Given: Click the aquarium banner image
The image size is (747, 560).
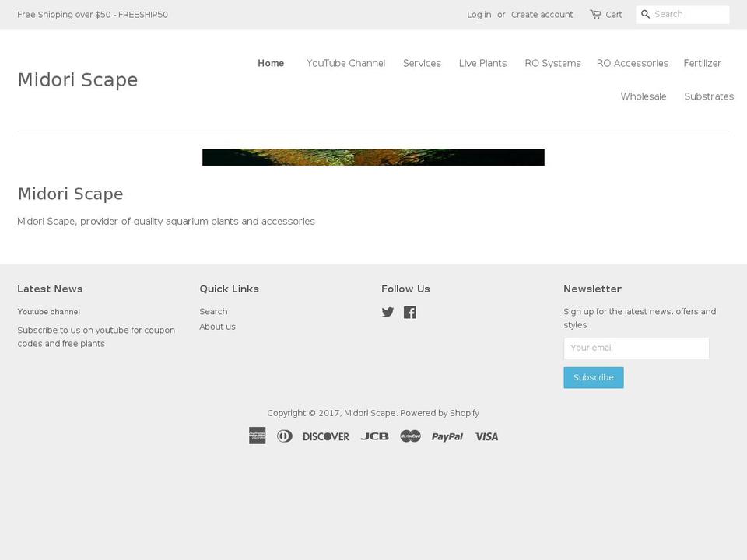Looking at the screenshot, I should click(373, 157).
